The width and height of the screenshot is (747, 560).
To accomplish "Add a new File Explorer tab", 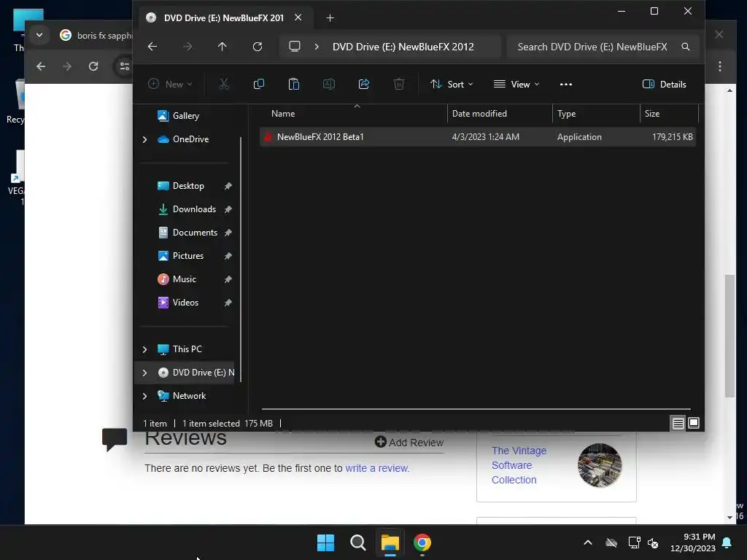I will tap(330, 18).
